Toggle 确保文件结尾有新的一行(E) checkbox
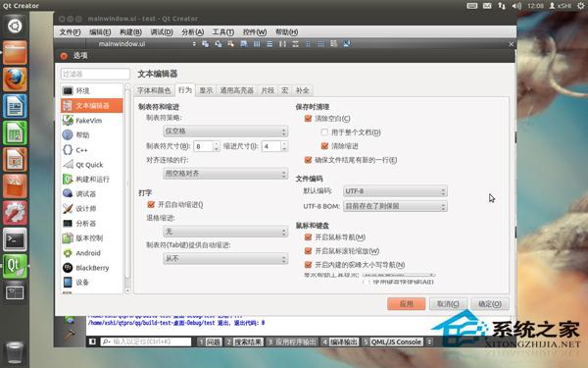 tap(309, 160)
